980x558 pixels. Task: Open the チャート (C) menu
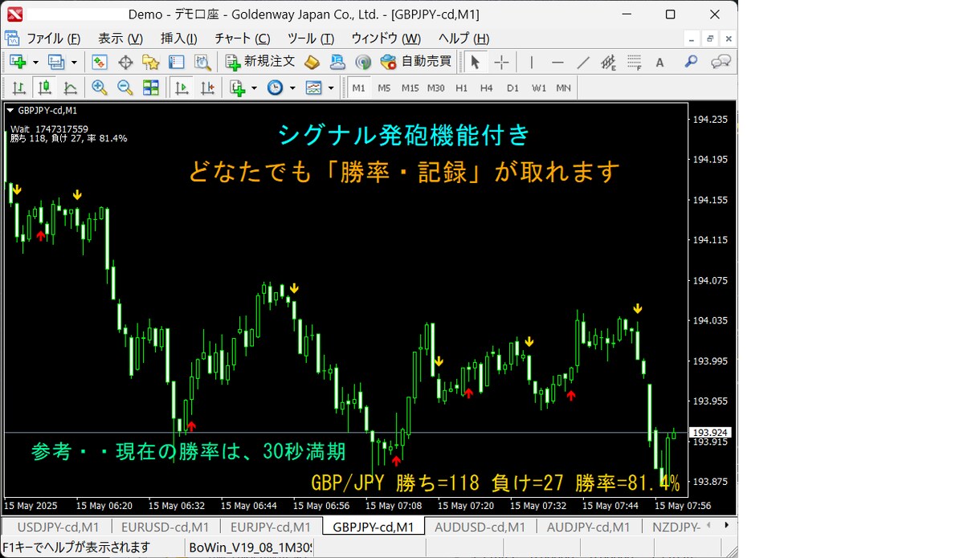pyautogui.click(x=243, y=39)
